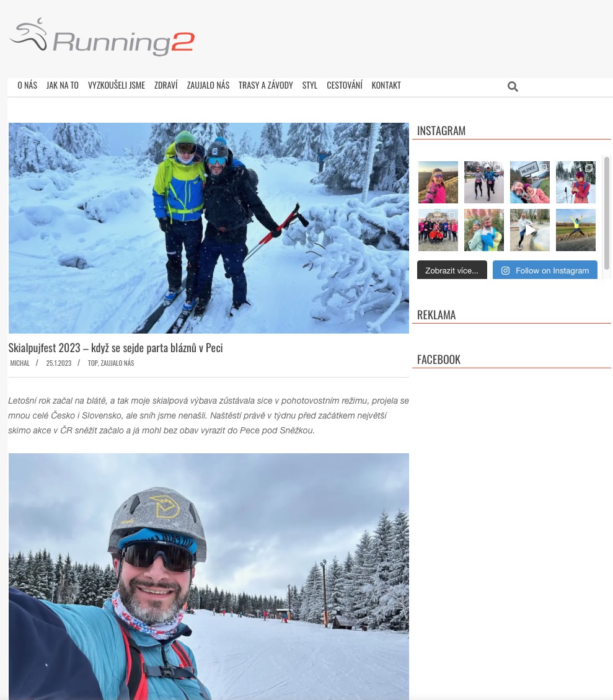Open the group photo Instagram post
The width and height of the screenshot is (613, 700).
click(438, 230)
